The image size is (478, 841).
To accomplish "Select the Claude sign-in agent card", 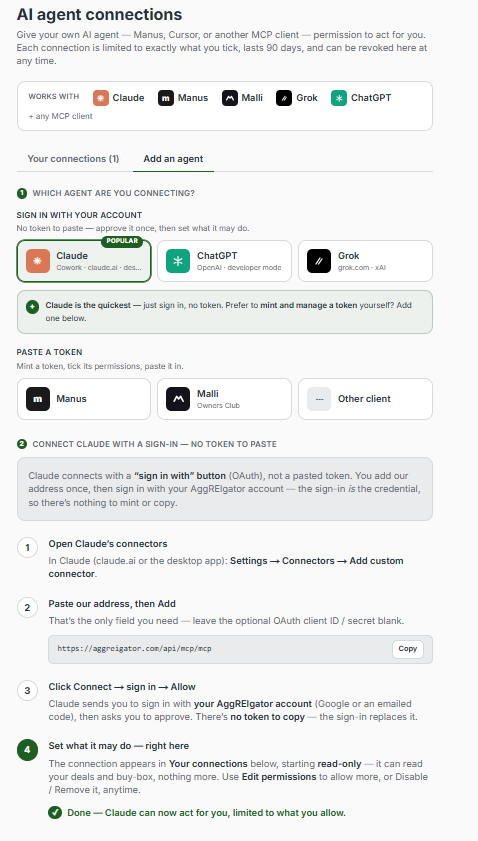I will [x=84, y=261].
